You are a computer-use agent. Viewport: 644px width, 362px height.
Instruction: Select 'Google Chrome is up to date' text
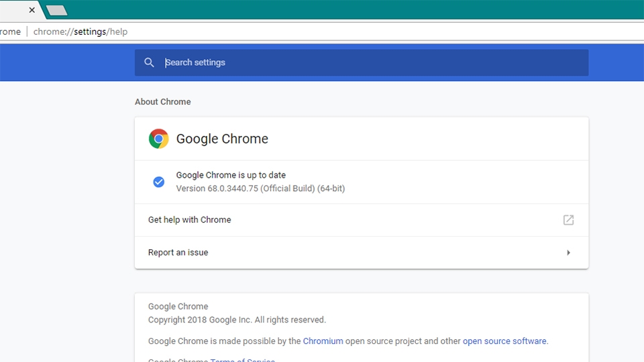click(231, 175)
